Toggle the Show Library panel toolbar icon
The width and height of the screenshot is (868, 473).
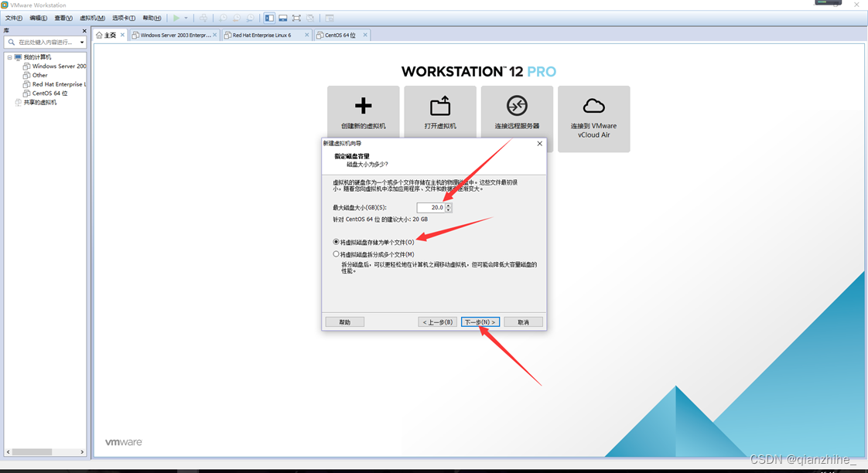(x=269, y=18)
